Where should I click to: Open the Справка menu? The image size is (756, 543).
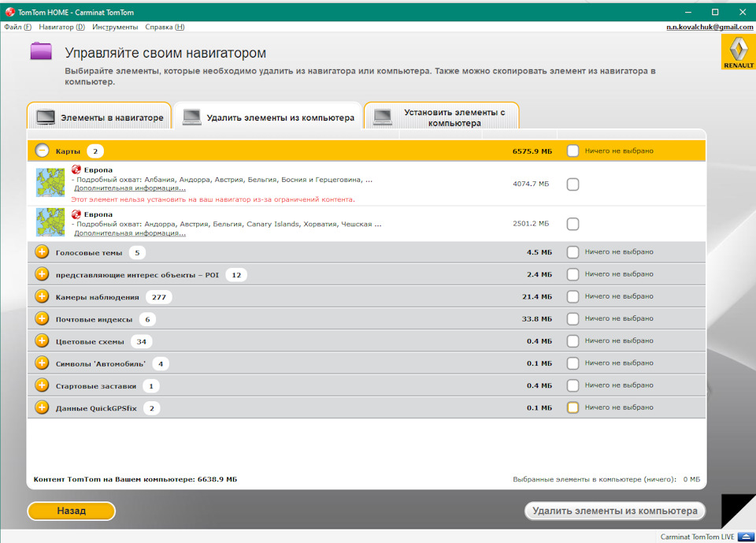tap(165, 27)
